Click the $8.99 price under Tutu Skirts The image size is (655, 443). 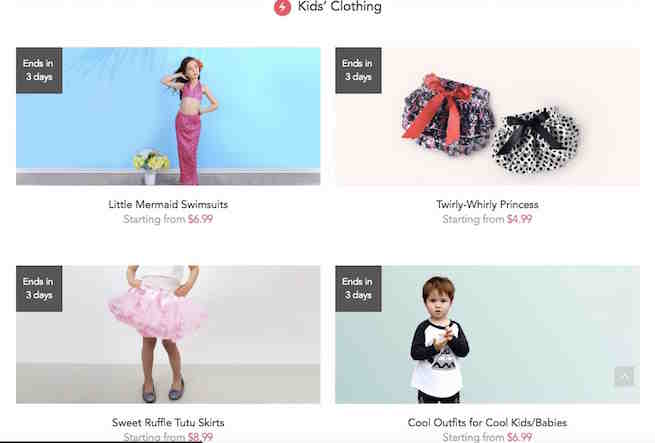[201, 437]
